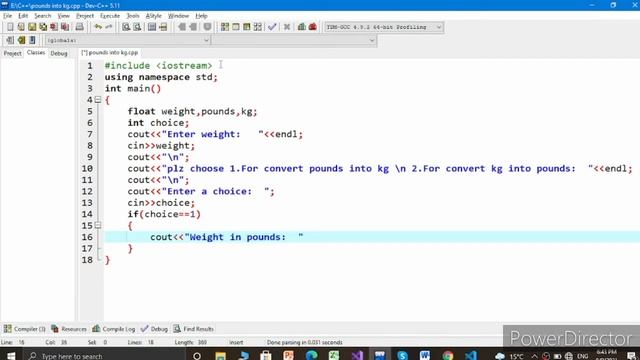
Task: Click the Compile toolbar icon
Action: coord(225,27)
